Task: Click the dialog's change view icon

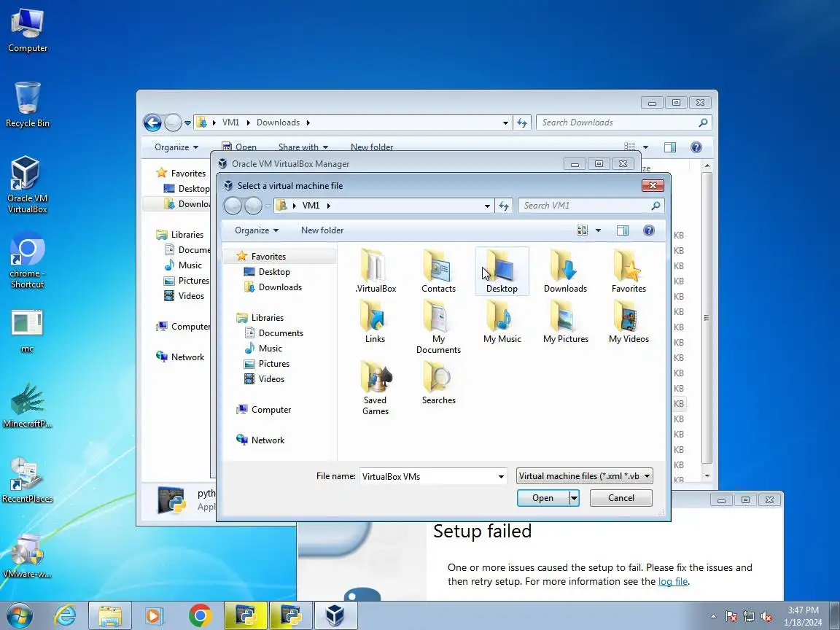Action: pyautogui.click(x=583, y=230)
